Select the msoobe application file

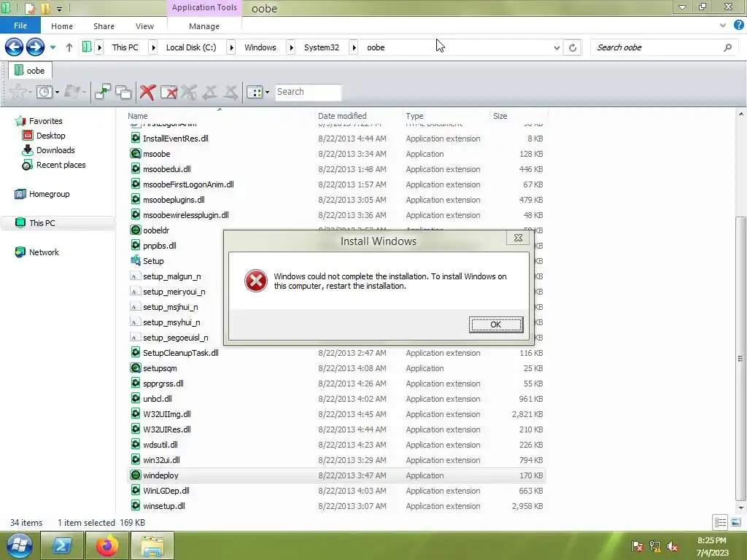(156, 154)
